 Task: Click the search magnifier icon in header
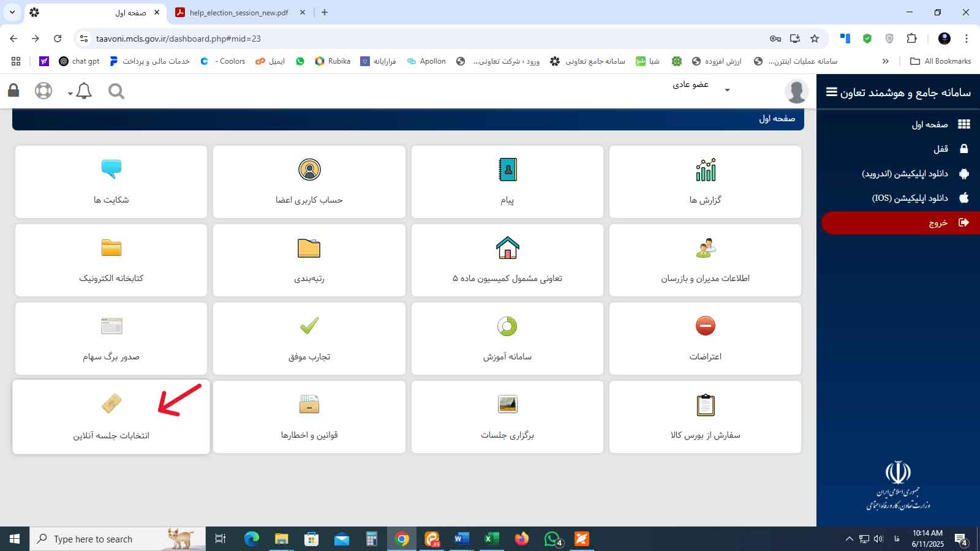coord(116,91)
